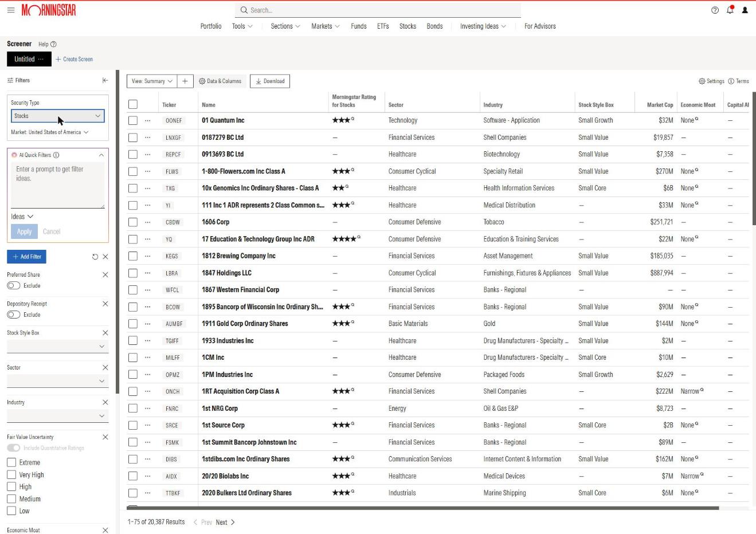Toggle Preferred Share Exclude switch
The height and width of the screenshot is (534, 756).
pyautogui.click(x=14, y=285)
